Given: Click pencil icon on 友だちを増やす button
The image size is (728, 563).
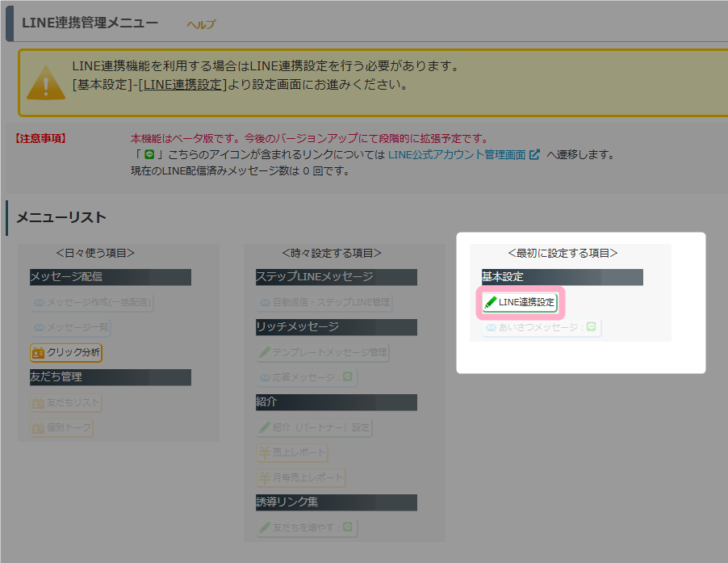Looking at the screenshot, I should point(265,528).
